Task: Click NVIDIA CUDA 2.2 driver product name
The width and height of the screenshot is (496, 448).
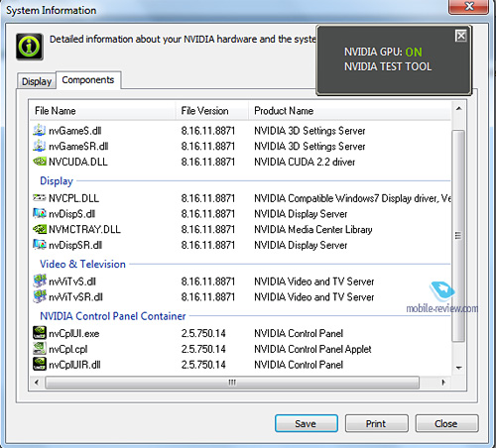Action: 305,162
